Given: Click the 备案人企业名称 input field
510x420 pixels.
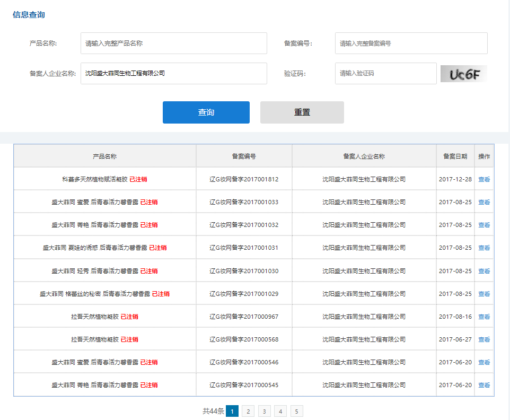Looking at the screenshot, I should coord(173,74).
